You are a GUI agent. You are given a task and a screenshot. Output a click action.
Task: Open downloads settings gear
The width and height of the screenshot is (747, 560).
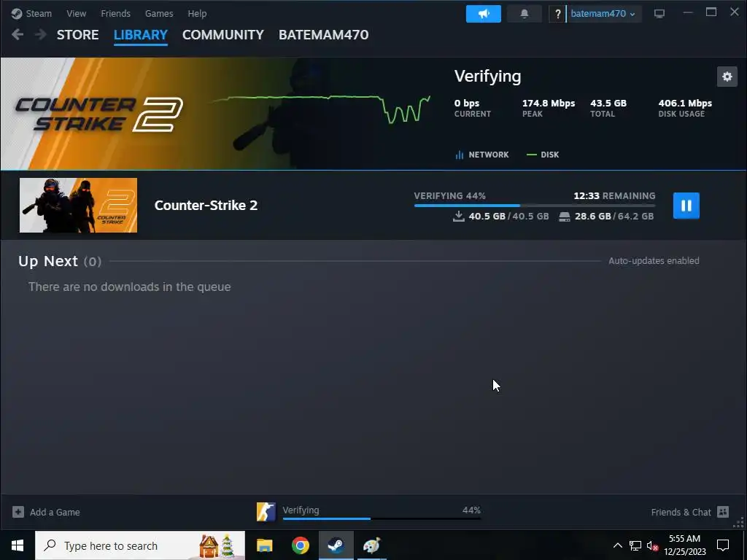(x=727, y=77)
